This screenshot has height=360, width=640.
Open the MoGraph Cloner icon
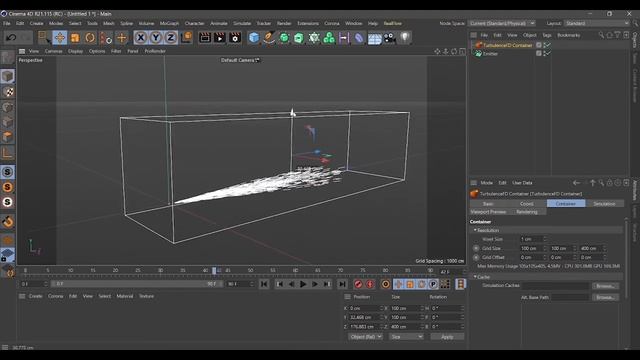(x=329, y=38)
